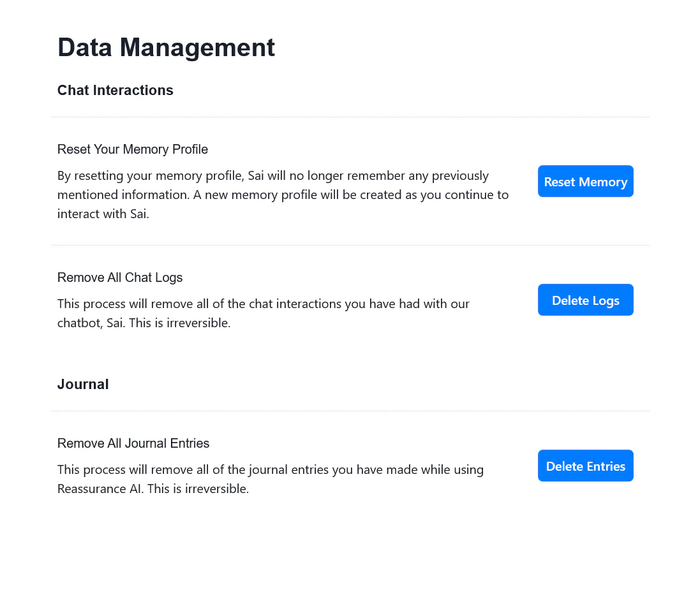700x604 pixels.
Task: Select the Reset Your Memory Profile label
Action: point(132,149)
